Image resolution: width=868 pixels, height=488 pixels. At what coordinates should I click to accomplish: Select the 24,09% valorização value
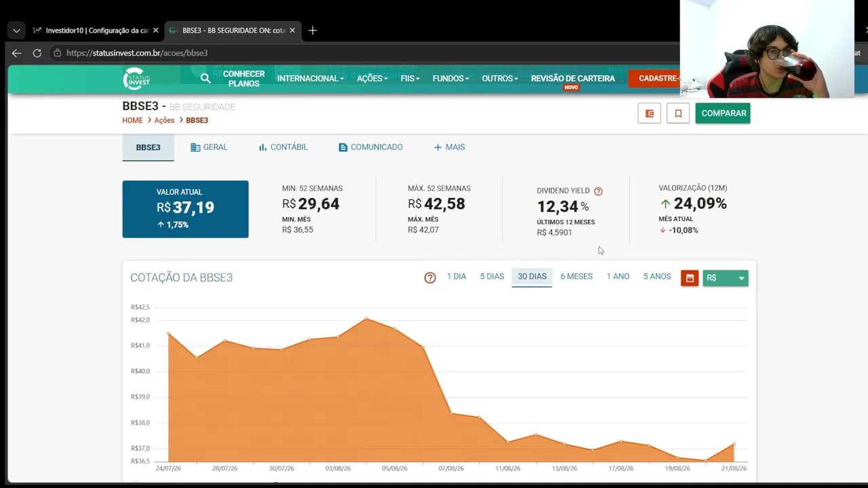(701, 204)
